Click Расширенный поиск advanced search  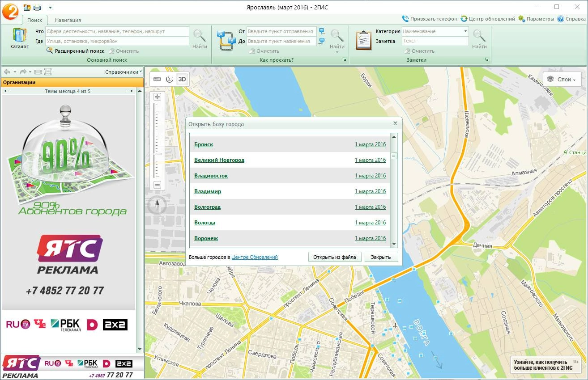(x=76, y=51)
